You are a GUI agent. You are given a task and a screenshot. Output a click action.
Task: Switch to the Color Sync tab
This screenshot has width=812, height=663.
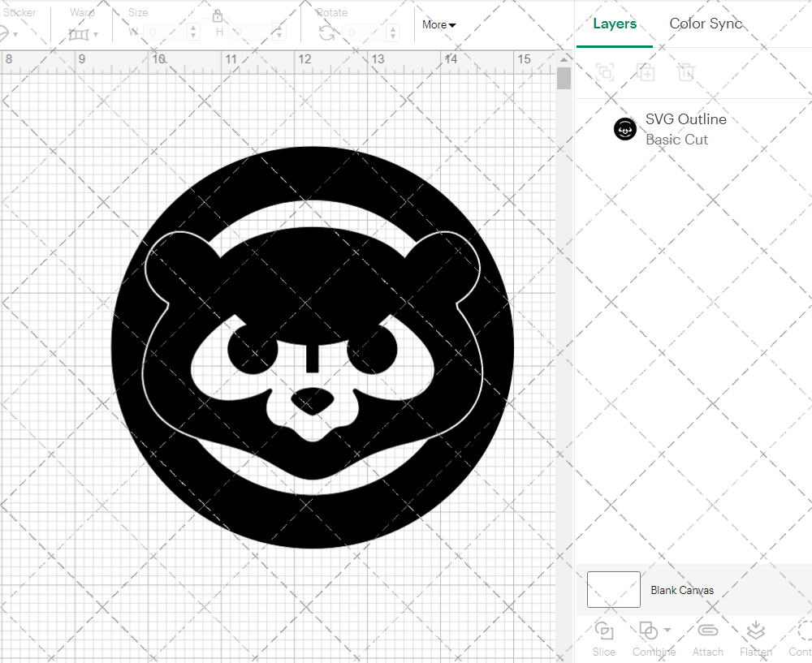click(x=706, y=24)
